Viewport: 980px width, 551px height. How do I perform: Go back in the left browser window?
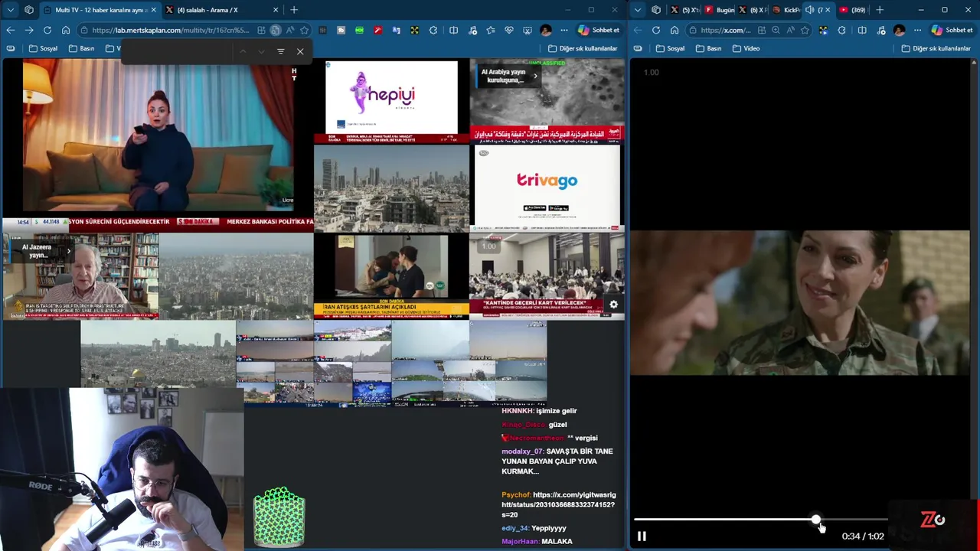point(10,30)
